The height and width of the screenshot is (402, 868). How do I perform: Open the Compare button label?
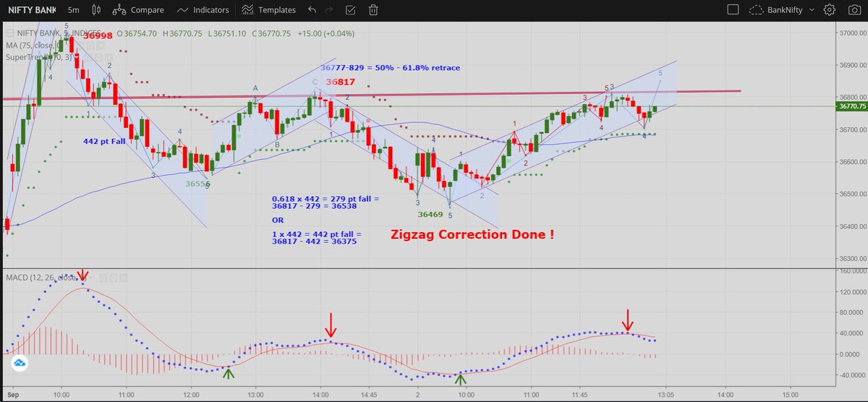click(147, 10)
